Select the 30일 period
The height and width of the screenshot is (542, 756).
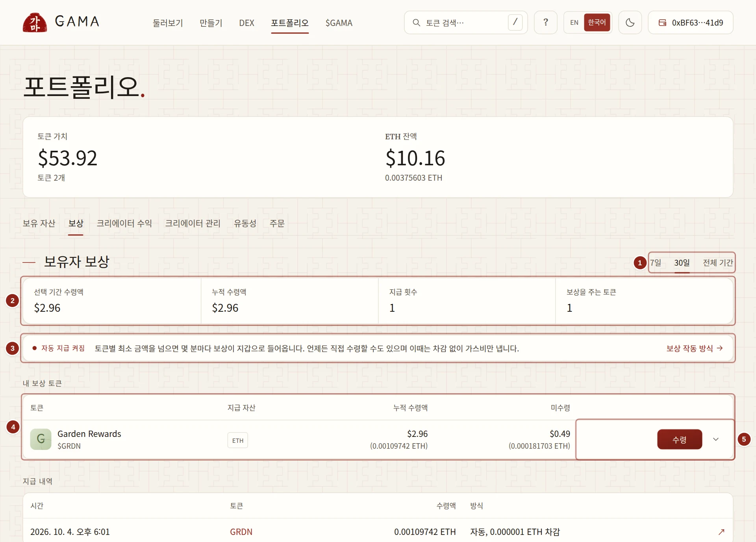pyautogui.click(x=682, y=263)
